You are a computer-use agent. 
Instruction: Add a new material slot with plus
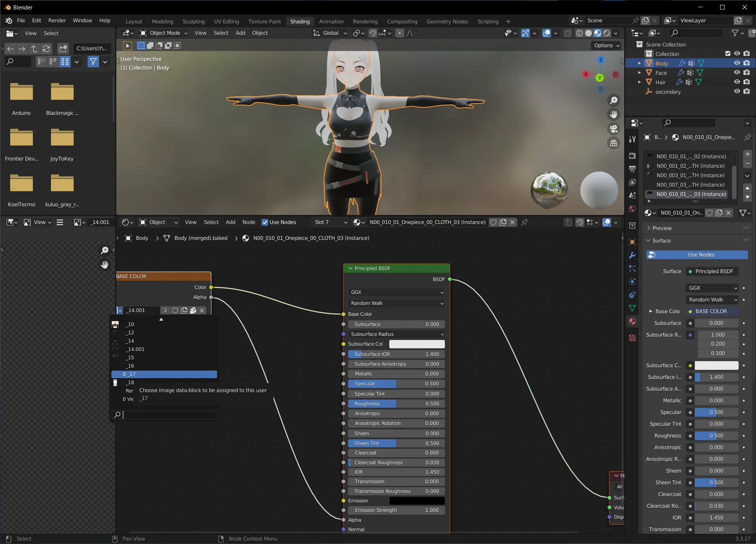click(747, 154)
